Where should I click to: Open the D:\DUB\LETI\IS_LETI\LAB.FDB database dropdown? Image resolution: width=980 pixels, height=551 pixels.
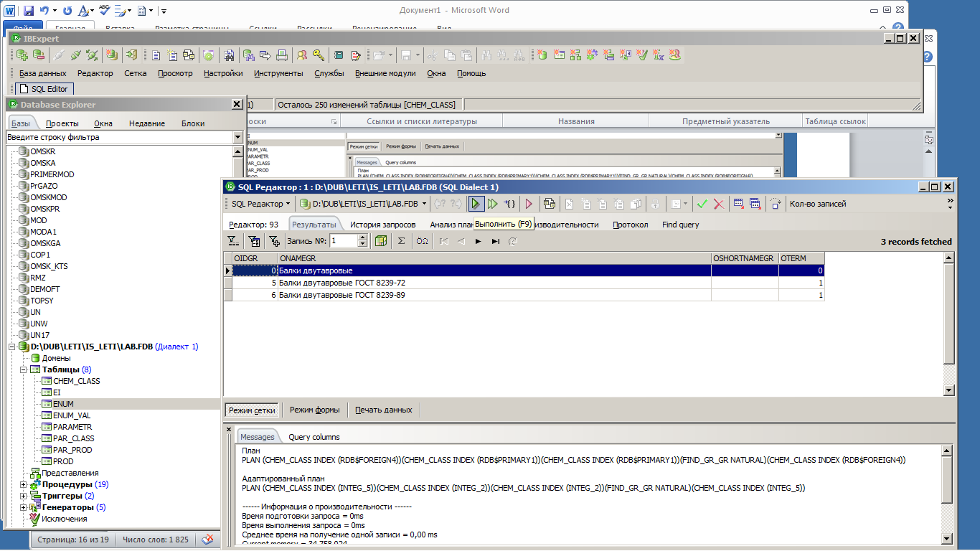click(425, 204)
